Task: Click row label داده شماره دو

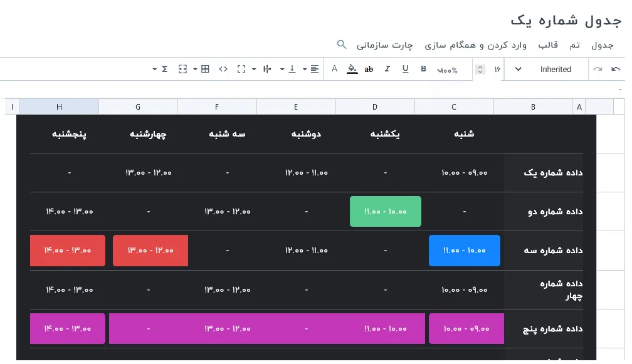Action: 556,211
